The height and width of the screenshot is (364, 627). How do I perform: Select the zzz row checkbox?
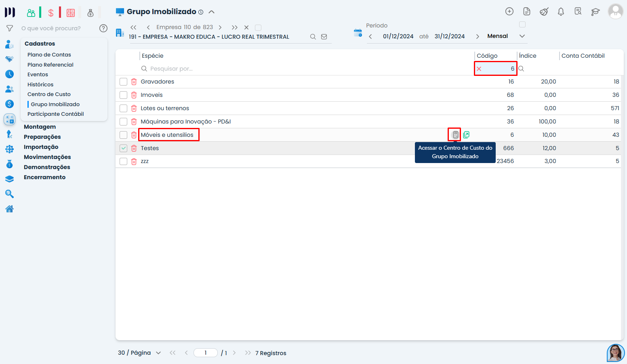pyautogui.click(x=124, y=161)
